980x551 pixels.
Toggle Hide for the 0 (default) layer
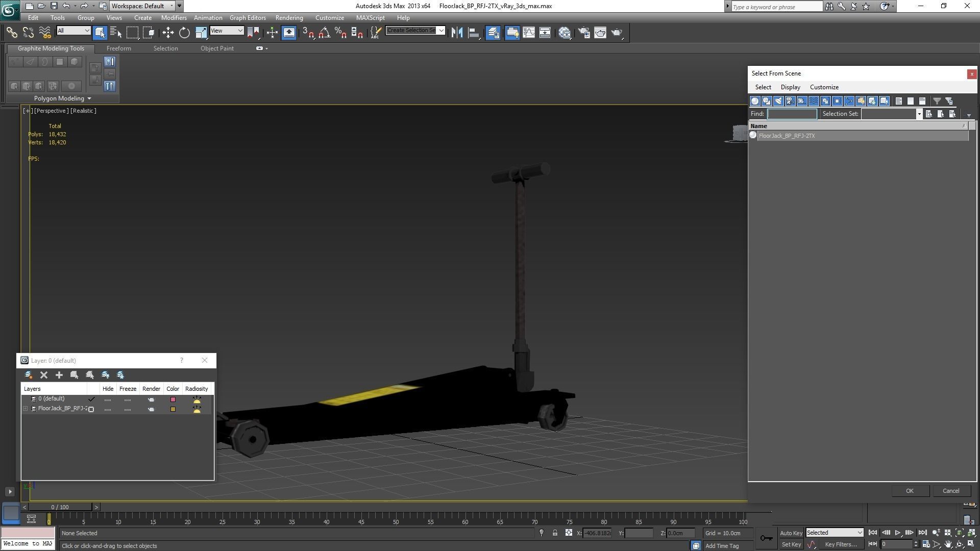(108, 399)
